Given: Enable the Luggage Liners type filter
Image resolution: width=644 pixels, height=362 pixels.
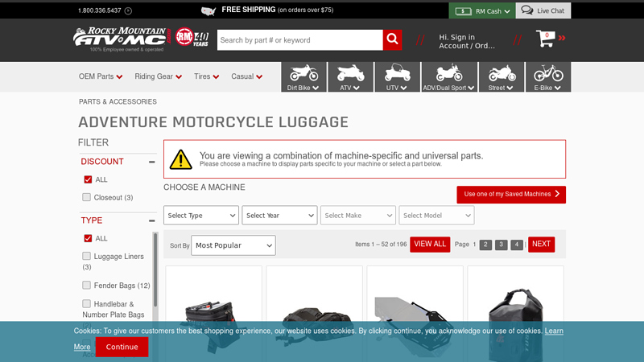Looking at the screenshot, I should pyautogui.click(x=87, y=256).
